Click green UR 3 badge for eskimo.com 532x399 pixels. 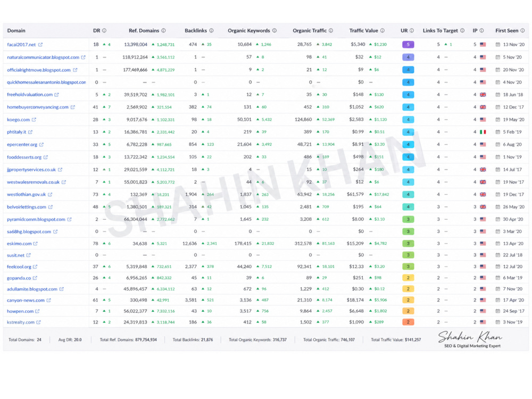tap(408, 244)
